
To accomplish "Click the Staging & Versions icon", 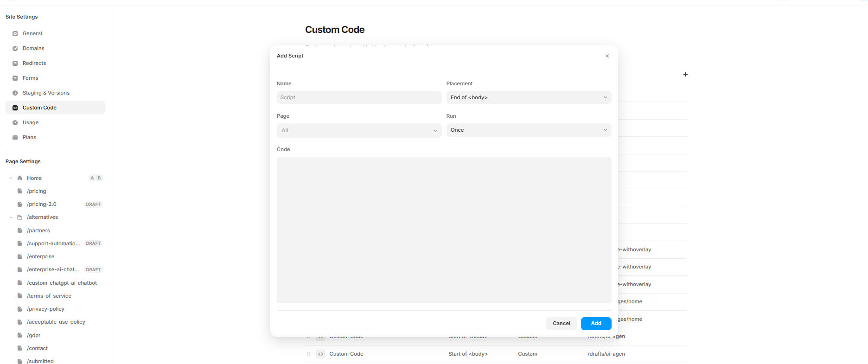I will (x=15, y=93).
